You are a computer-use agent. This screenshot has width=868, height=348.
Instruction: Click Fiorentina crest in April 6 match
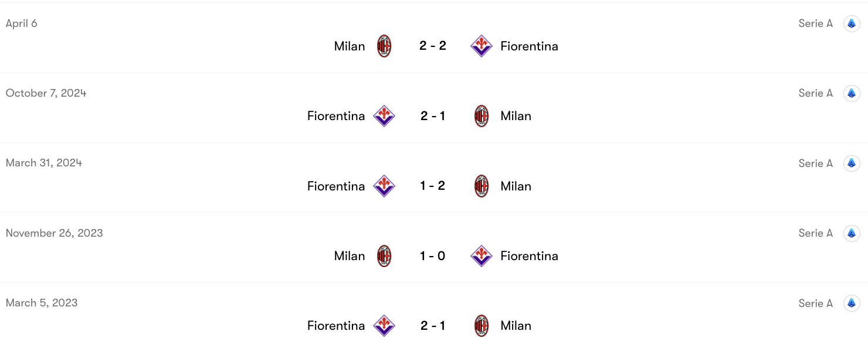(x=482, y=46)
